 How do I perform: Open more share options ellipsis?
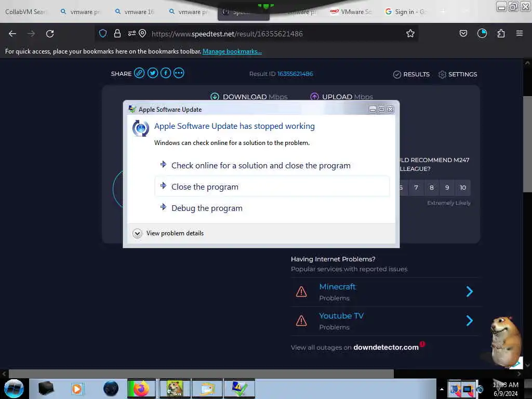[179, 73]
